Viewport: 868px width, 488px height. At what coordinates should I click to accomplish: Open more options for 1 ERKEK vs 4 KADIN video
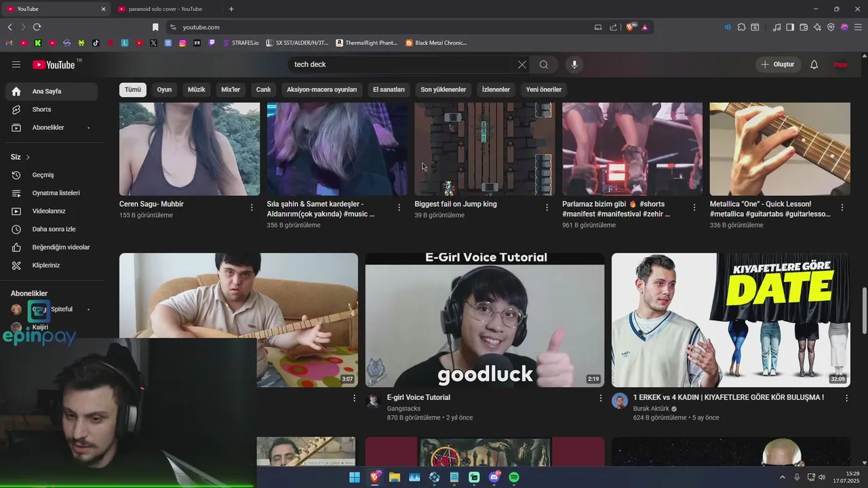(x=846, y=399)
